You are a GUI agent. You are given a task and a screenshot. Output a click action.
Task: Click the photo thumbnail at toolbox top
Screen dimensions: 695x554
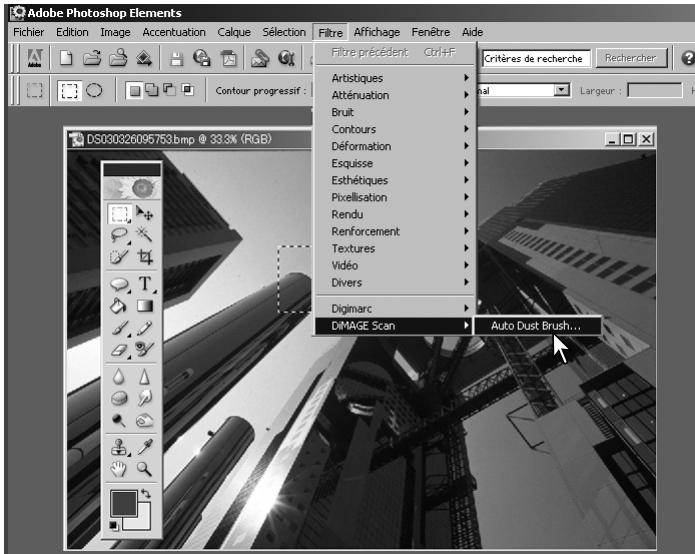132,188
